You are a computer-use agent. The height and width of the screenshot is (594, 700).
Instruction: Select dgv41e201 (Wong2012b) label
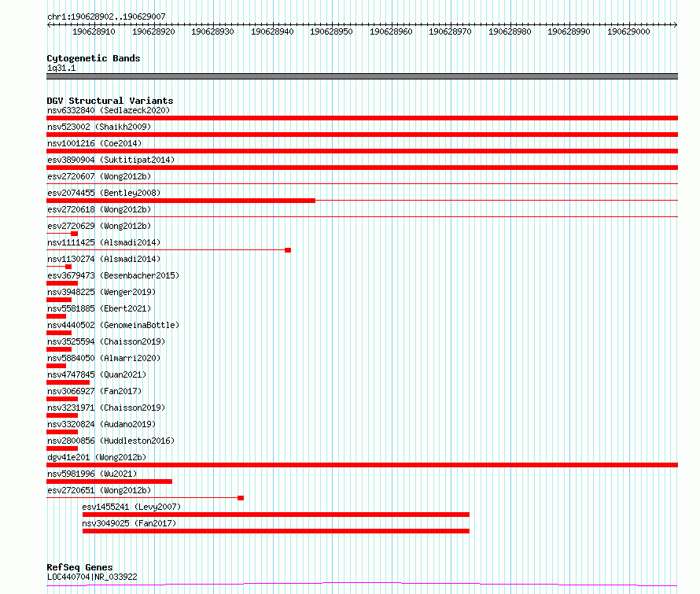tap(97, 457)
